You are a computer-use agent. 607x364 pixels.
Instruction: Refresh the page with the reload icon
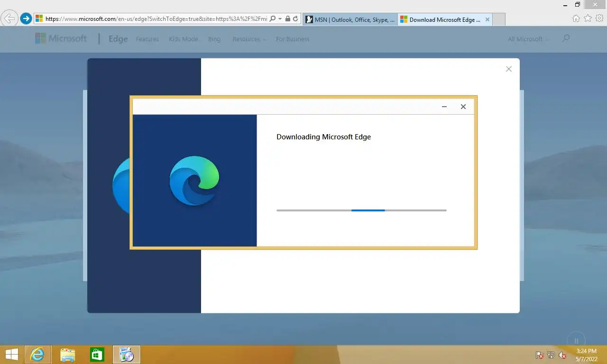(x=295, y=19)
